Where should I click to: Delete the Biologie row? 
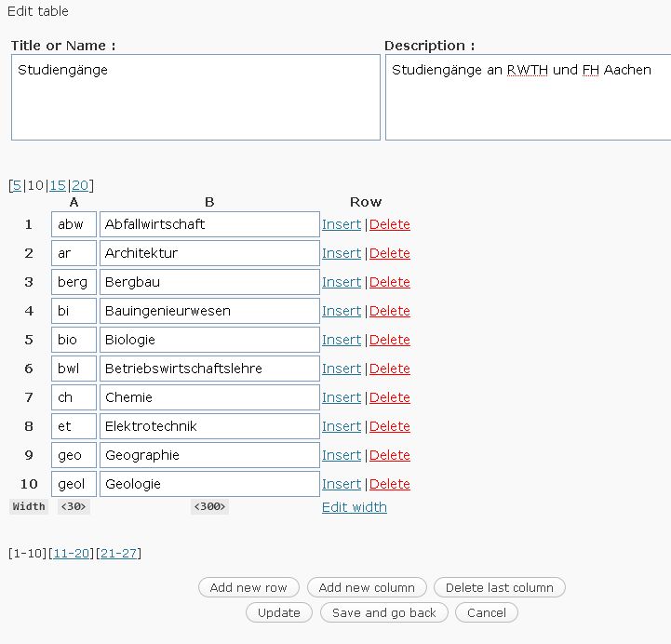click(x=390, y=340)
